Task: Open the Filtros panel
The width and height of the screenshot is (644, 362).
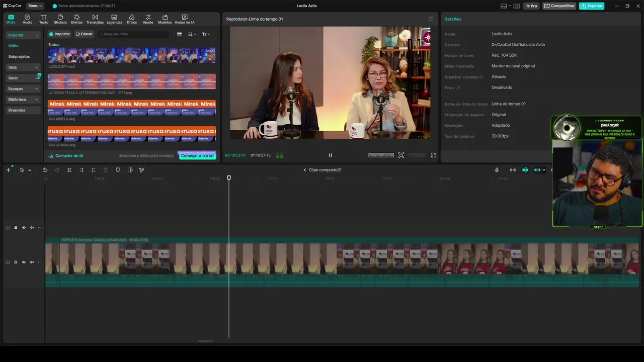Action: 132,19
